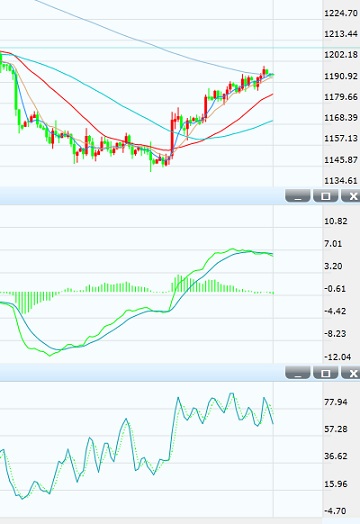This screenshot has width=360, height=524.
Task: Click the 1134.61 price axis label
Action: point(341,181)
